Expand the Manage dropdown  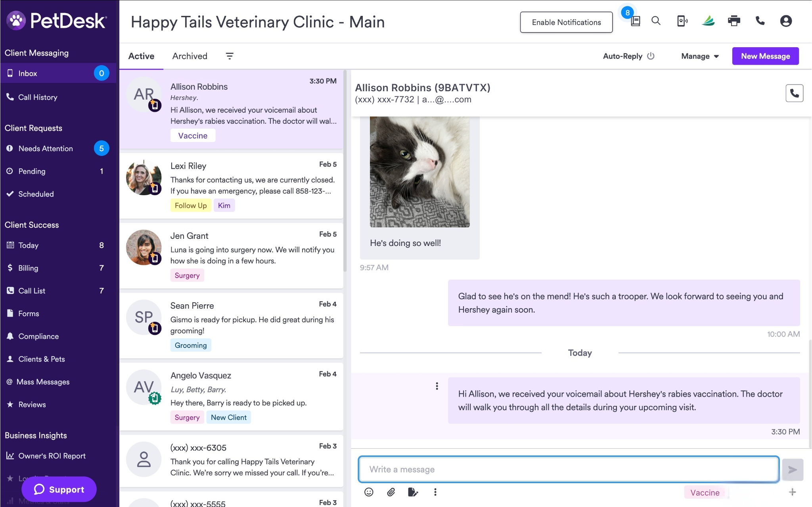(700, 56)
